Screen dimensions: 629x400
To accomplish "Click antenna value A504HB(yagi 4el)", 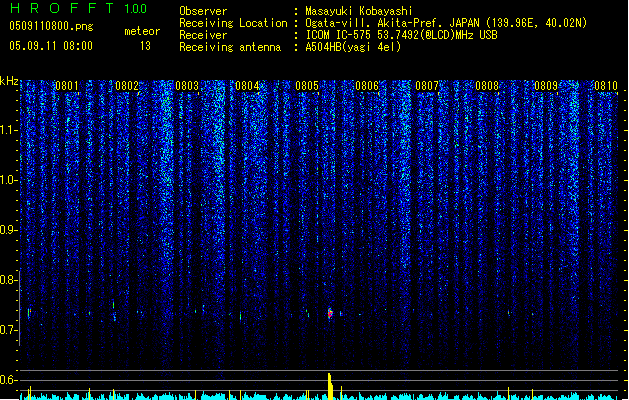I will point(353,47).
